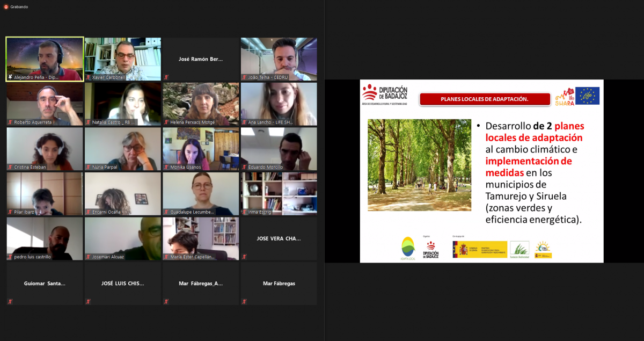Click the pin icon on Alejandro Peña's tile

click(10, 77)
